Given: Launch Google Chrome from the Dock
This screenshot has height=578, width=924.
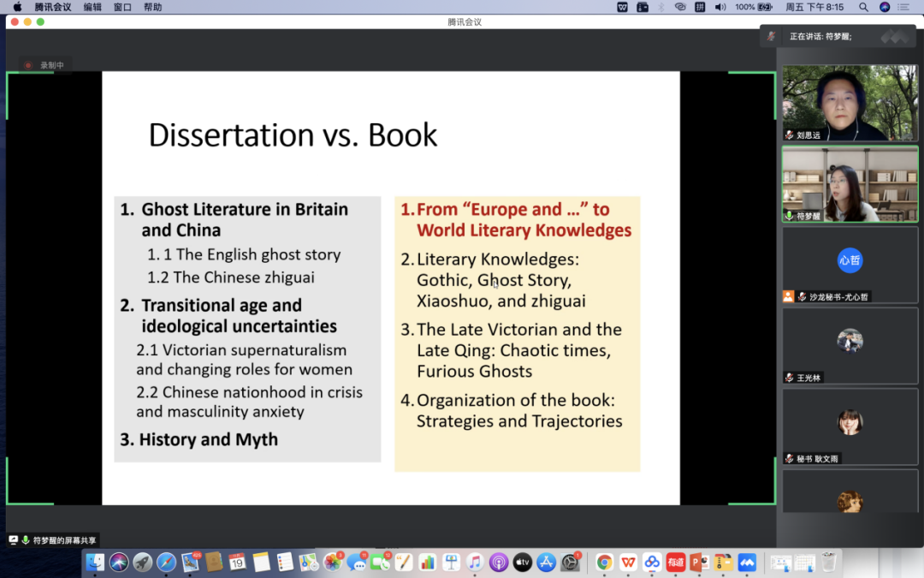Looking at the screenshot, I should point(605,563).
